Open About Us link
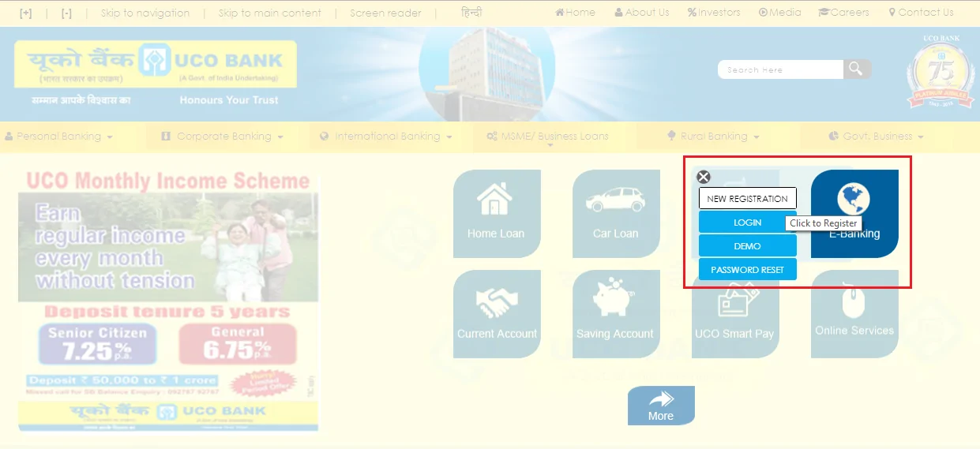Viewport: 980px width, 449px height. (641, 13)
